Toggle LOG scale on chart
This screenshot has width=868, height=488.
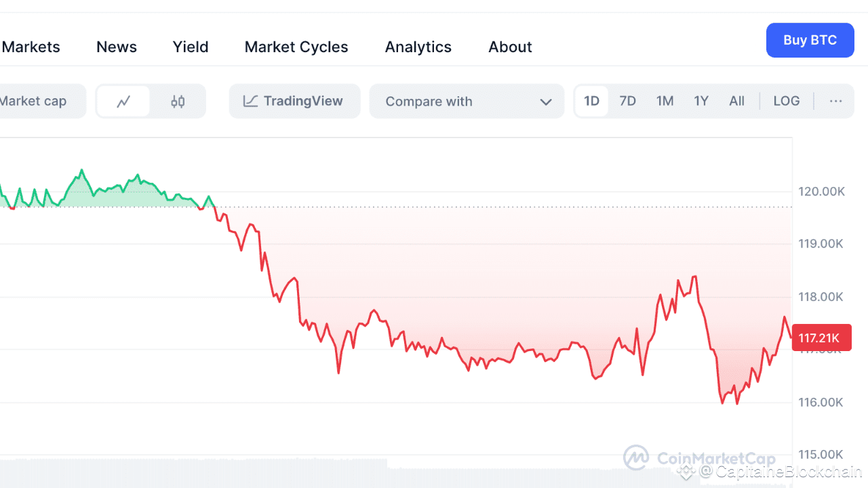point(786,102)
